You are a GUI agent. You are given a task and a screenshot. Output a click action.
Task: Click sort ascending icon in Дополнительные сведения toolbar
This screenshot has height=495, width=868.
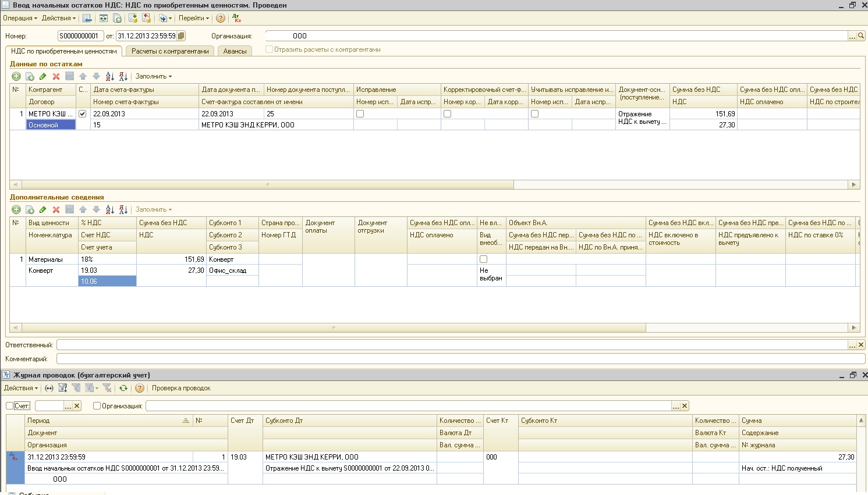pyautogui.click(x=109, y=209)
